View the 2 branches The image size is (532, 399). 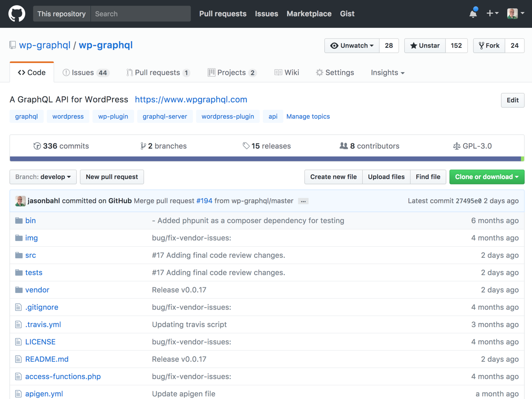pyautogui.click(x=163, y=146)
